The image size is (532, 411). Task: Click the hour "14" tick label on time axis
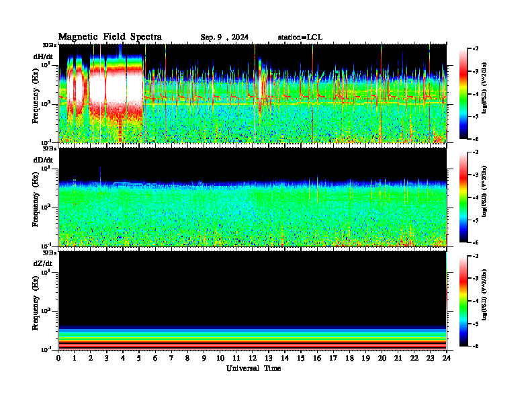[285, 358]
